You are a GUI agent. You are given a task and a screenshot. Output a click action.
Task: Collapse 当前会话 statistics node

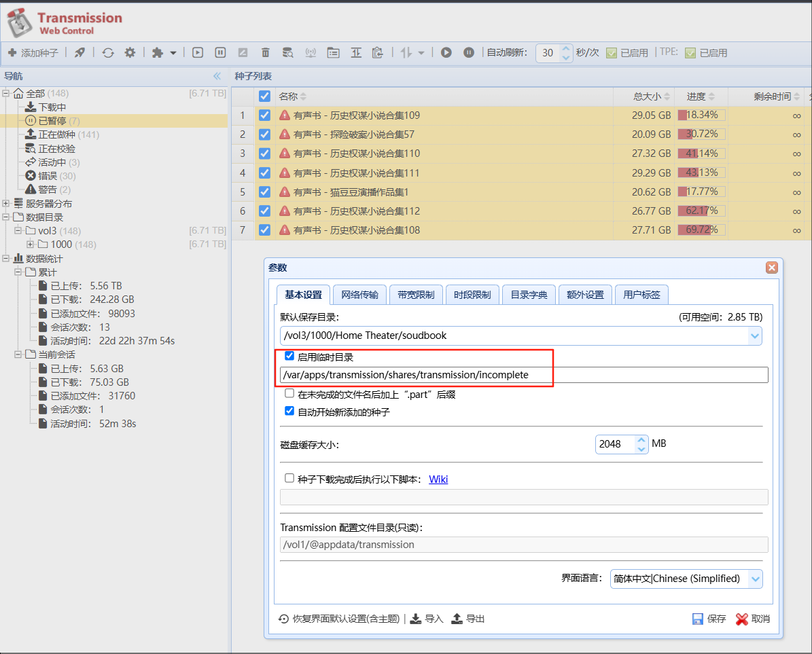pos(18,355)
